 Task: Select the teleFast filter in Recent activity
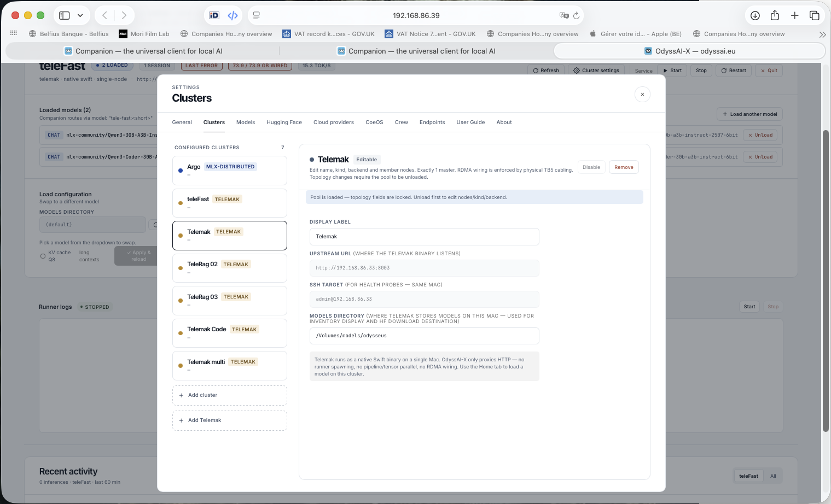(x=748, y=476)
